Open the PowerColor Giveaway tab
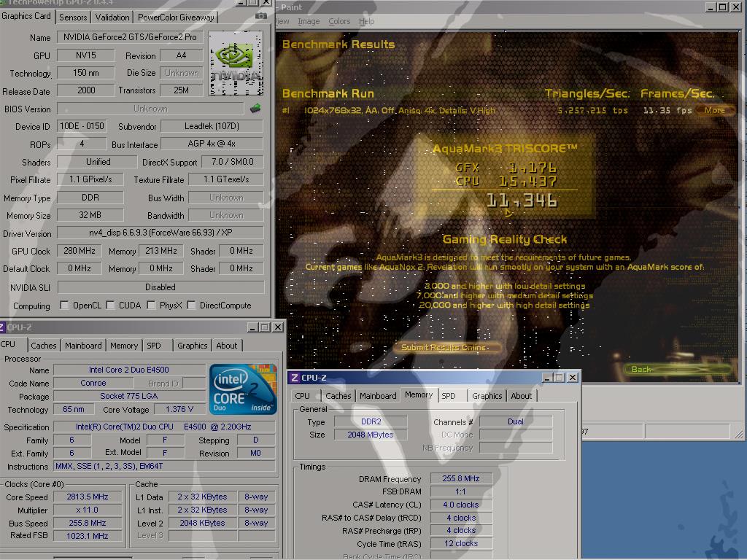Image resolution: width=747 pixels, height=560 pixels. (176, 17)
